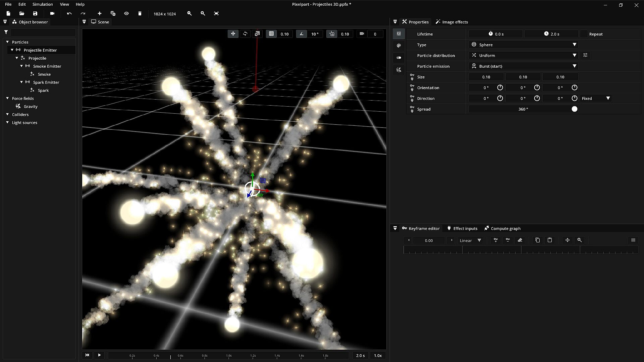The height and width of the screenshot is (362, 644).
Task: Click the eraser icon in the keyframe editor
Action: [520, 240]
